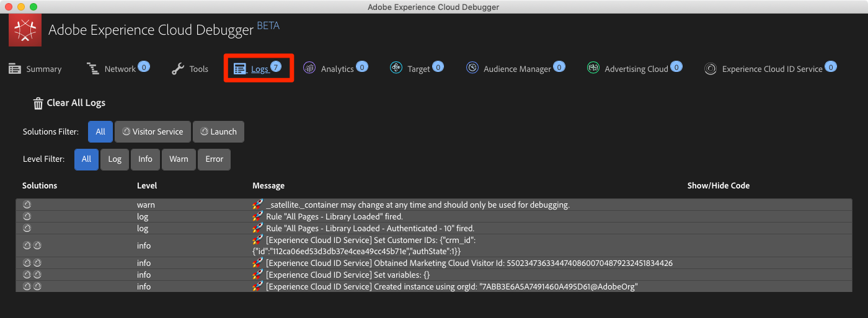Filter logs by Visitor Service
868x318 pixels.
coord(153,131)
